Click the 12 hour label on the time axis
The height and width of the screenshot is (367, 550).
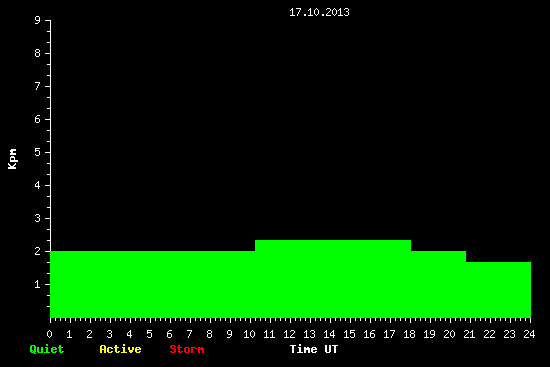point(289,334)
